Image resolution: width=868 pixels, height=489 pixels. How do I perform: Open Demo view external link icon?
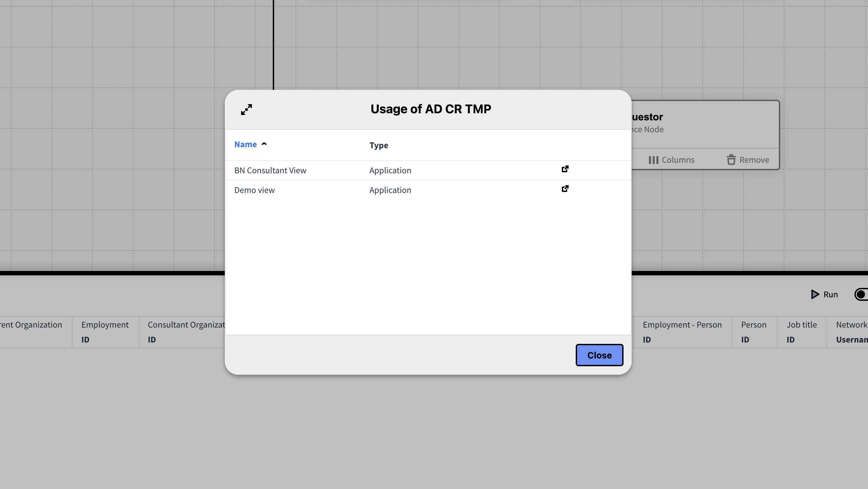pyautogui.click(x=565, y=189)
